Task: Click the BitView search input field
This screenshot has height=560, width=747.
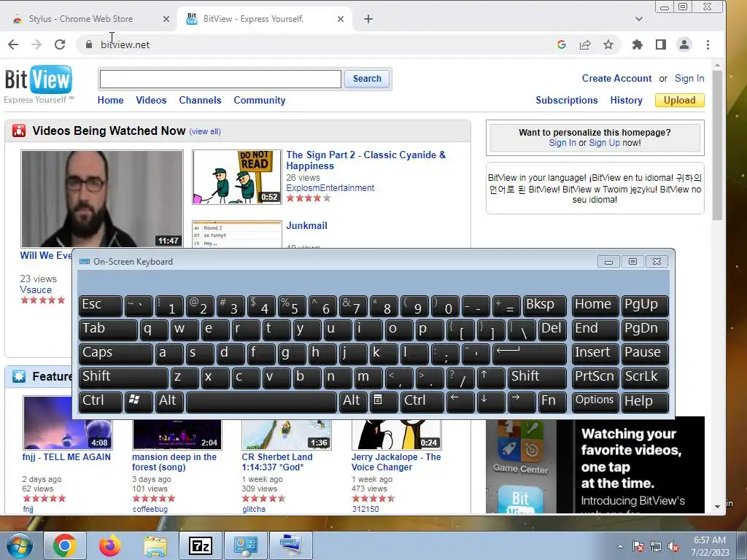Action: point(220,79)
